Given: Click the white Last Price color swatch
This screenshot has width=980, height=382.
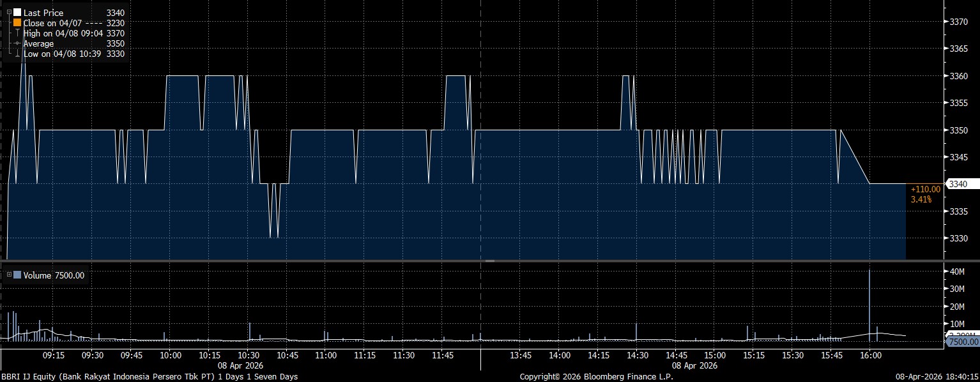Looking at the screenshot, I should point(17,13).
